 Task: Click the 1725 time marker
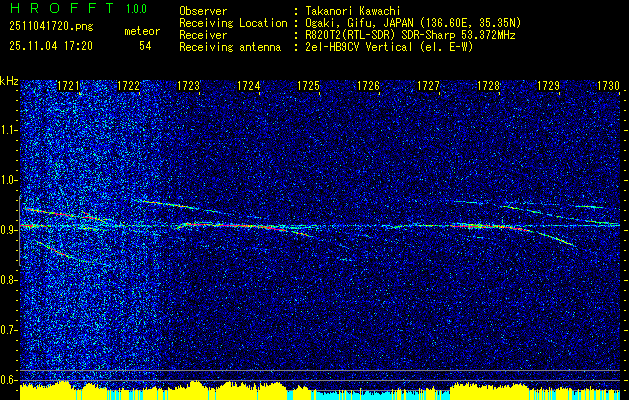coord(308,85)
